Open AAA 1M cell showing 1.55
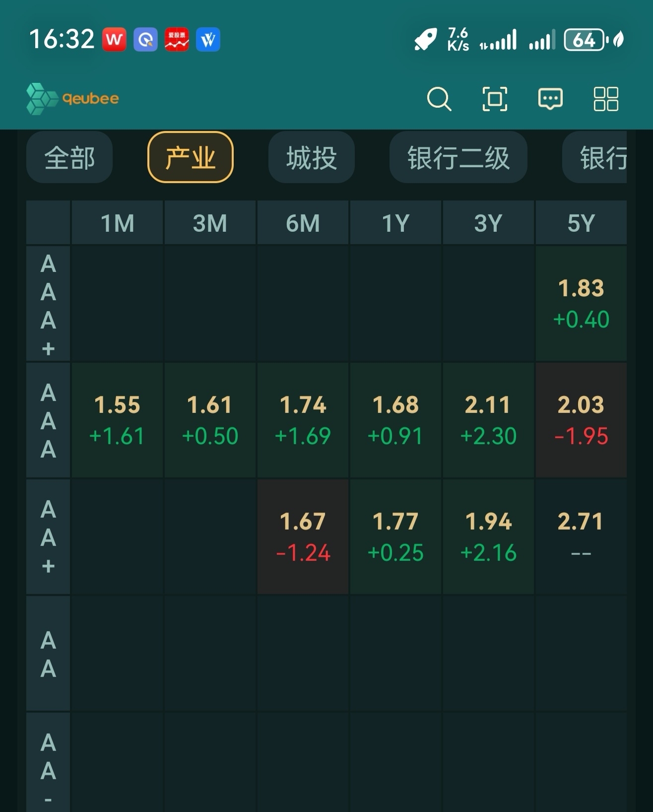This screenshot has width=653, height=812. pos(118,420)
